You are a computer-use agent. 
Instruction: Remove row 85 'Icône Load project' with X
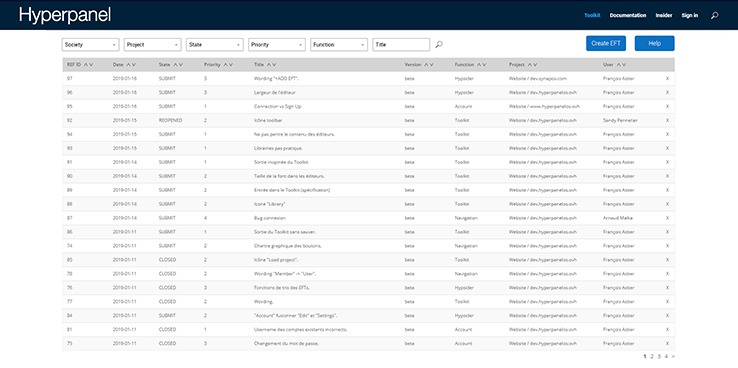667,260
